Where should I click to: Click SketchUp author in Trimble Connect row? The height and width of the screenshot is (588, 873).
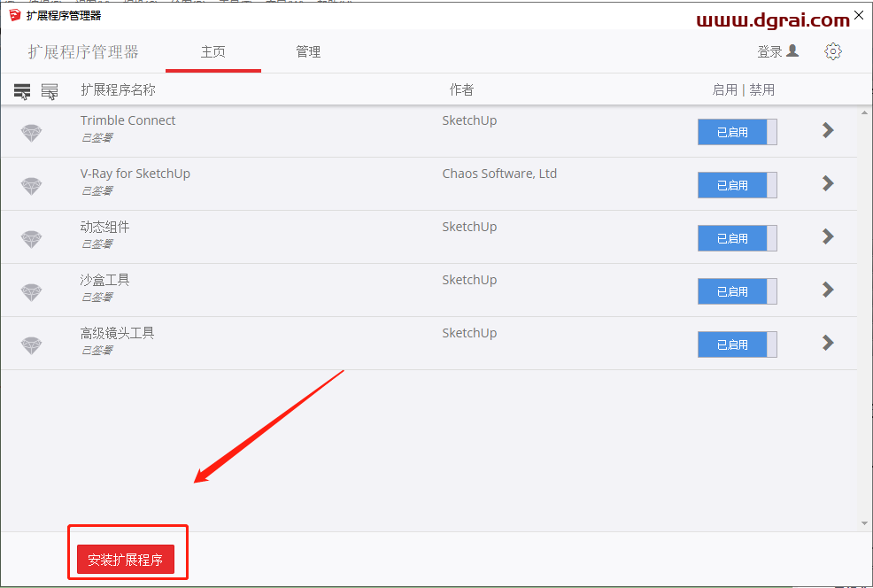coord(469,120)
